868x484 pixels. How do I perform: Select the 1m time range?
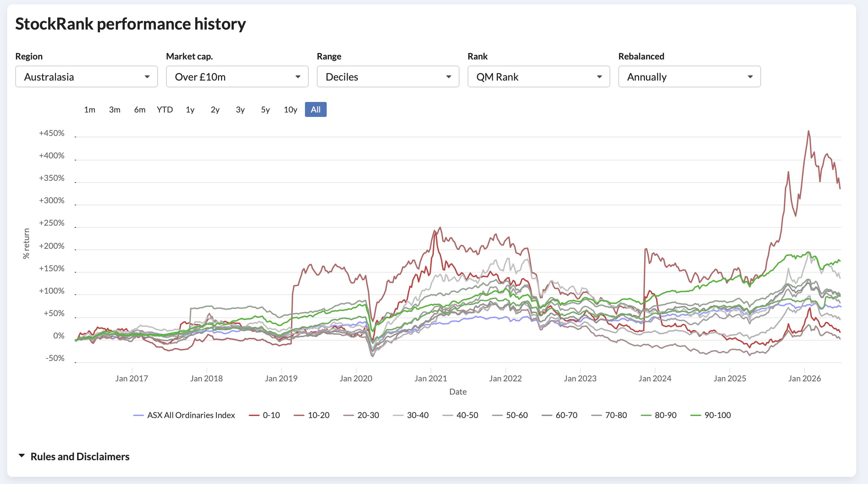tap(90, 109)
